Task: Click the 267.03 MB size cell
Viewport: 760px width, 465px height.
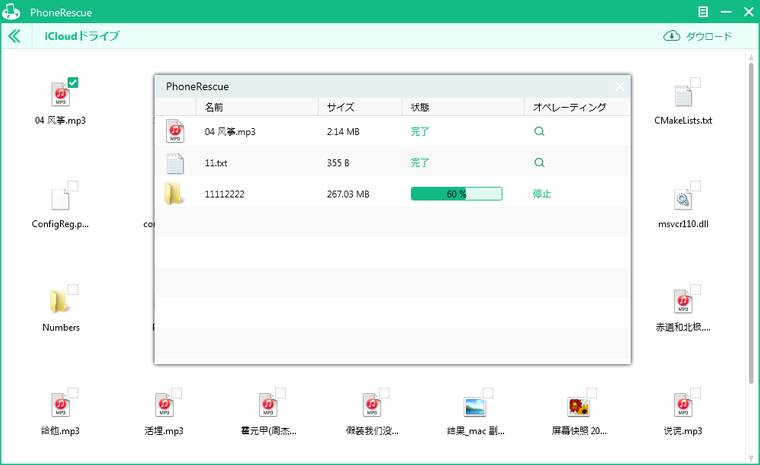Action: (x=348, y=194)
